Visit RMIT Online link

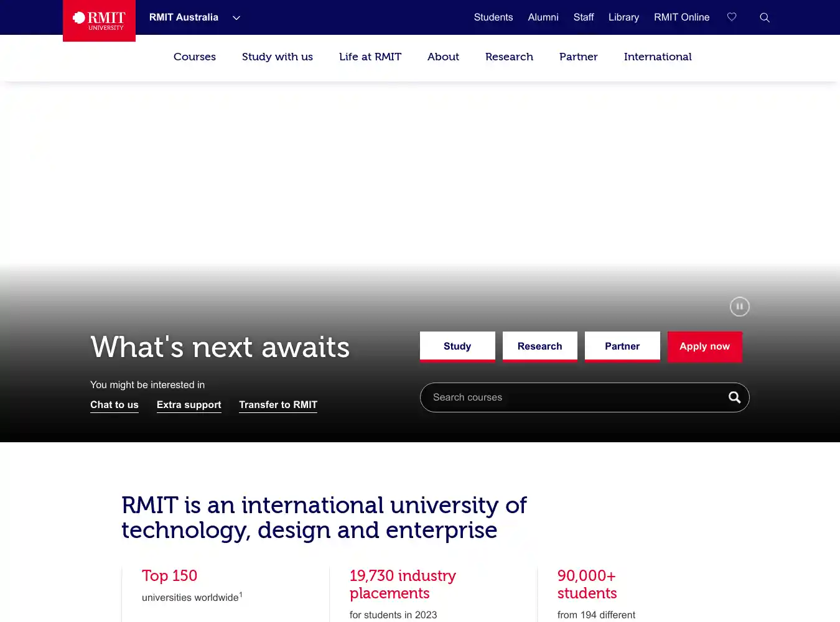coord(681,17)
